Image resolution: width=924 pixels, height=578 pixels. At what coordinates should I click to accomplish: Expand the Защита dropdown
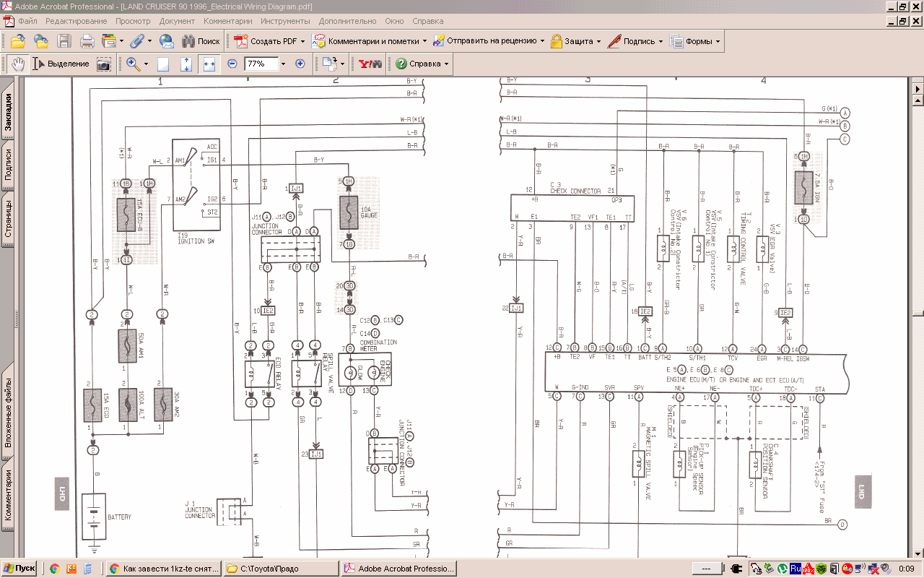pos(598,41)
